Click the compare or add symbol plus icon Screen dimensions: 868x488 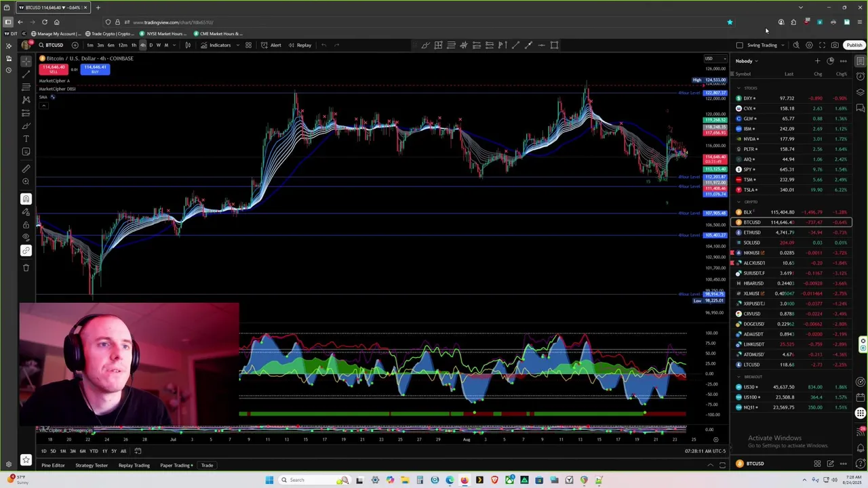(x=75, y=45)
